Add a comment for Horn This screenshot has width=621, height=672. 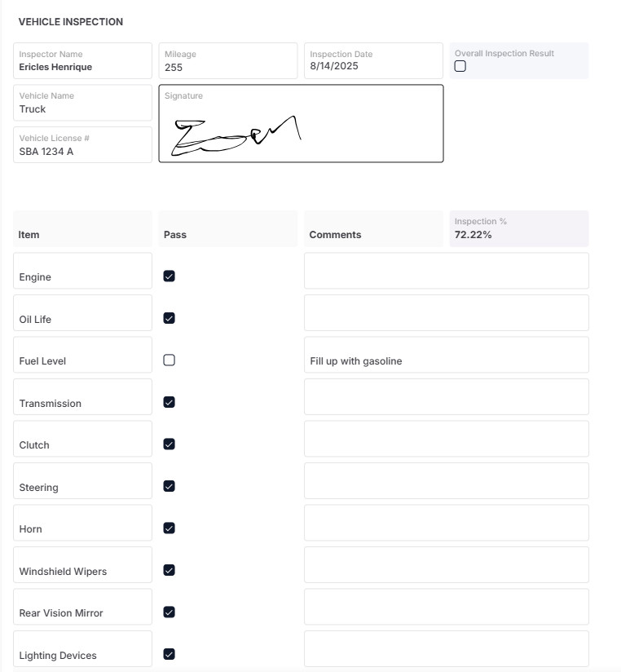pos(446,523)
